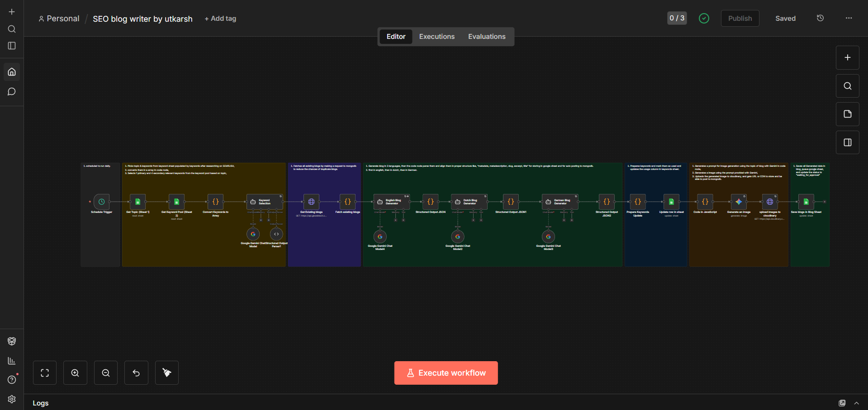Open the version history clock icon

point(820,18)
